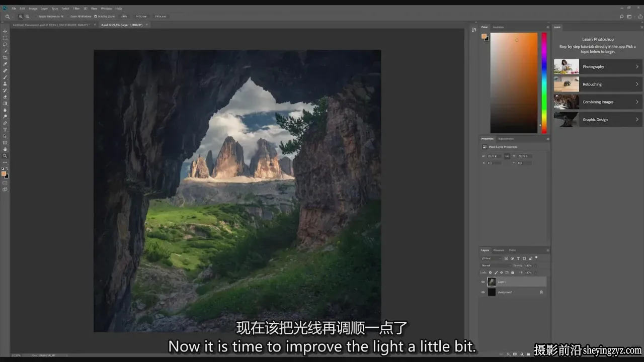644x362 pixels.
Task: Select the Zoom tool in toolbar
Action: point(5,155)
